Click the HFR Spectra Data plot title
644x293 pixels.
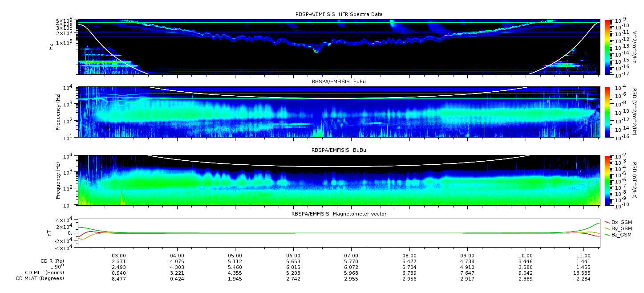pos(339,15)
